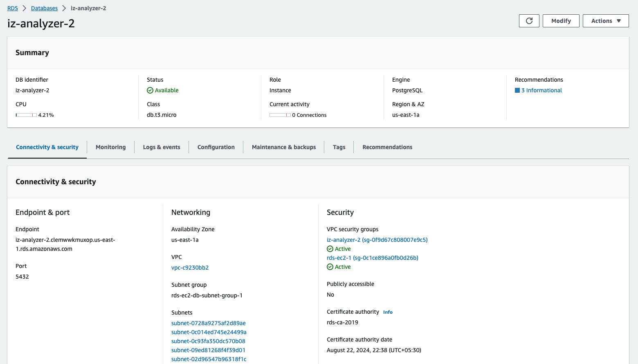The width and height of the screenshot is (638, 364).
Task: Click the Current activity connections bar
Action: [280, 115]
